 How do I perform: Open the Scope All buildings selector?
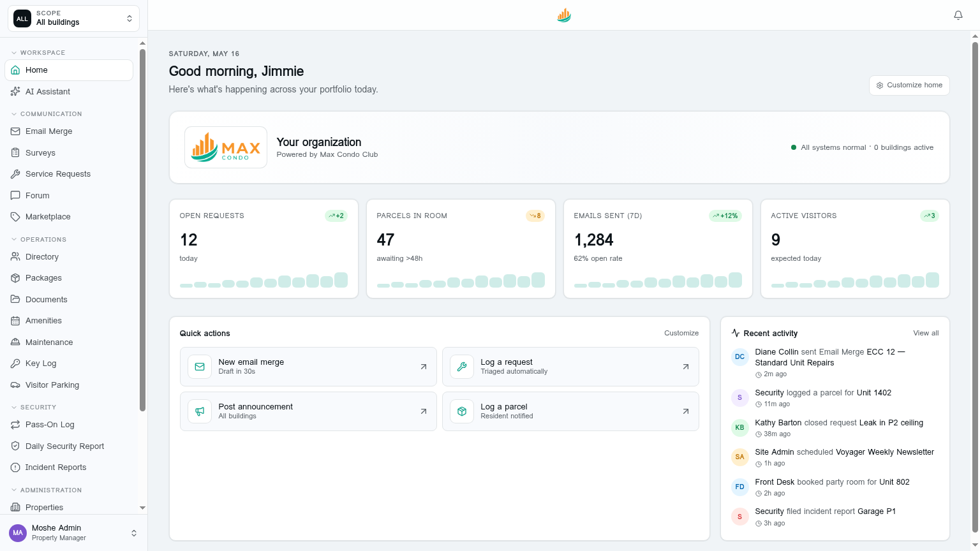pos(74,18)
